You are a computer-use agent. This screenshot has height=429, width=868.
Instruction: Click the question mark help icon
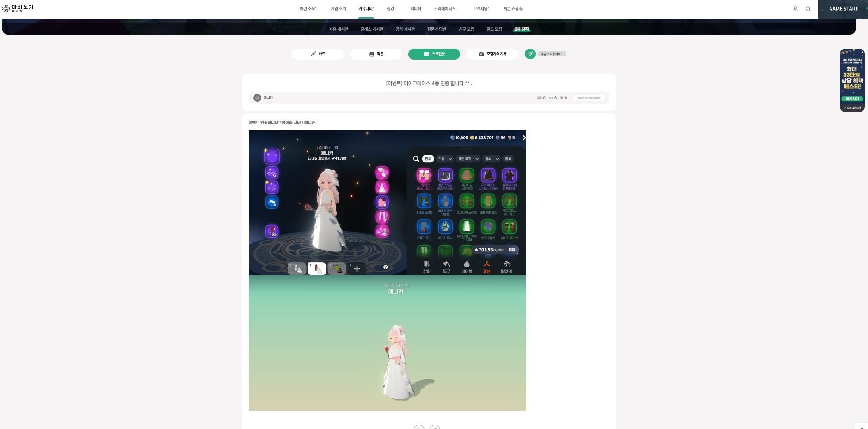[385, 267]
